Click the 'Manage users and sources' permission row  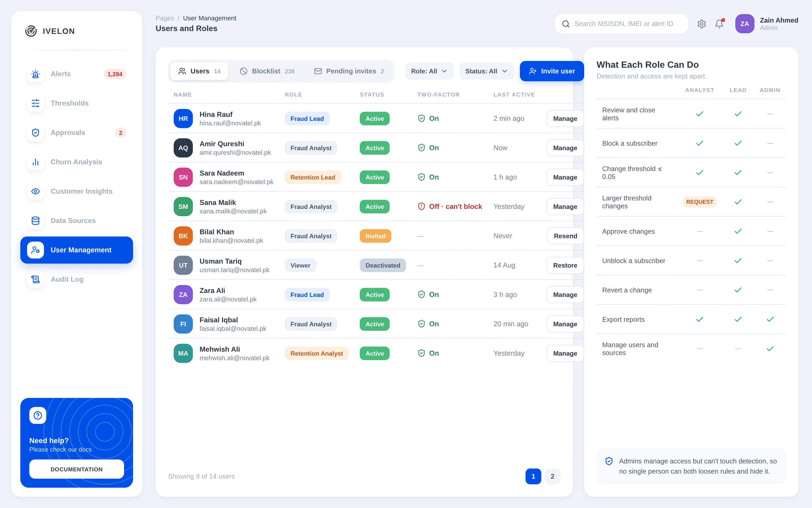(691, 349)
